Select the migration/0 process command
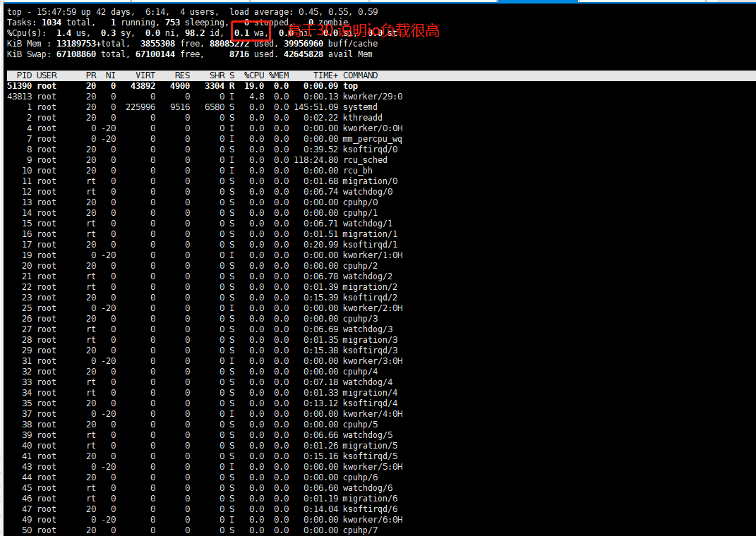Image resolution: width=756 pixels, height=536 pixels. point(371,181)
